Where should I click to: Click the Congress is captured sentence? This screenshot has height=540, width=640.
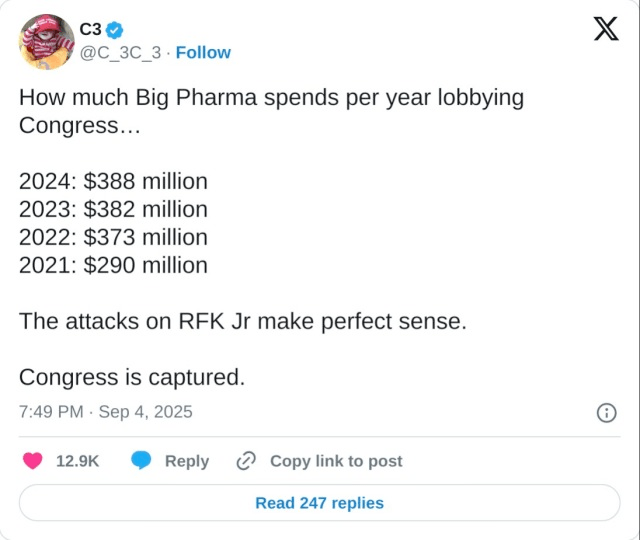(132, 377)
